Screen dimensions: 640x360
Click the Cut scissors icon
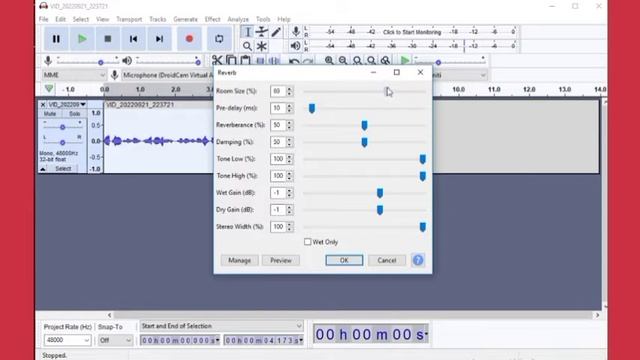point(217,61)
